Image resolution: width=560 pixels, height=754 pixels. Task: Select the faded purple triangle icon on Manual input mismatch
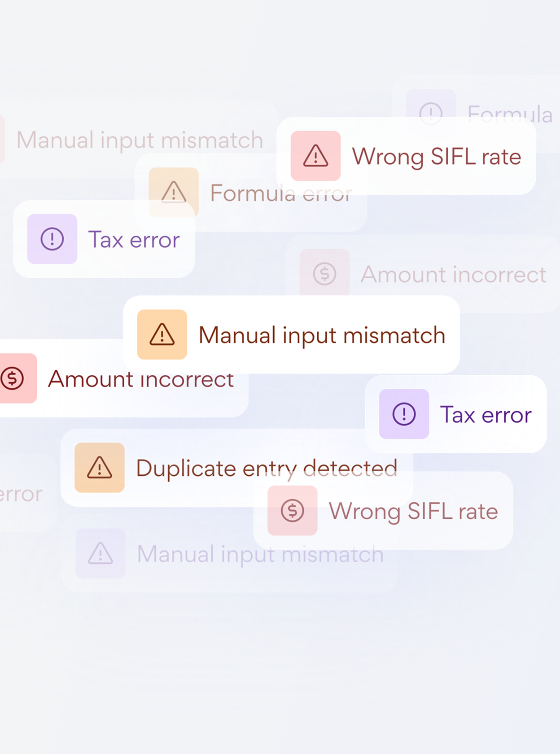[x=101, y=553]
